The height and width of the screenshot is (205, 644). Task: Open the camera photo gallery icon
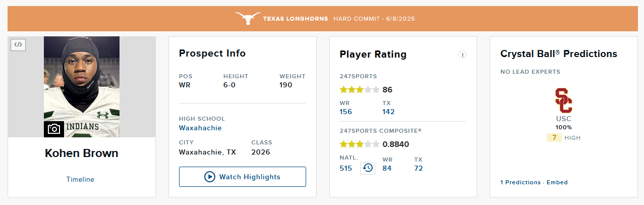point(54,129)
